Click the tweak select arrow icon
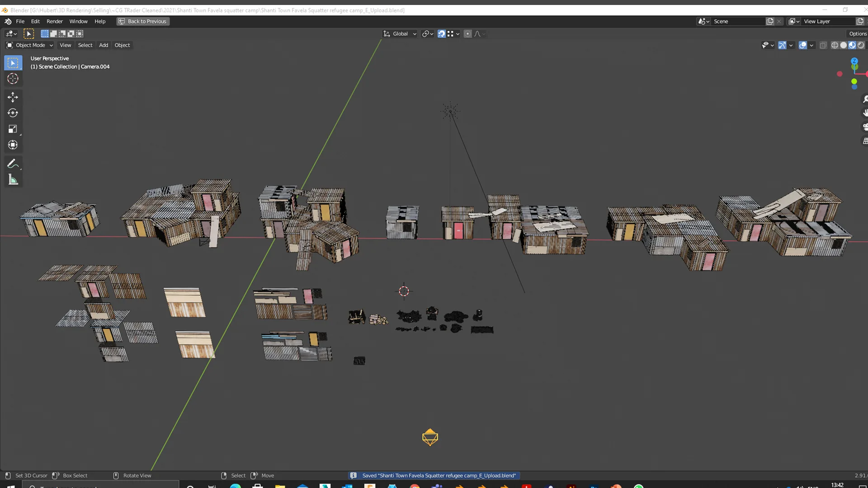This screenshot has height=488, width=868. click(x=28, y=34)
